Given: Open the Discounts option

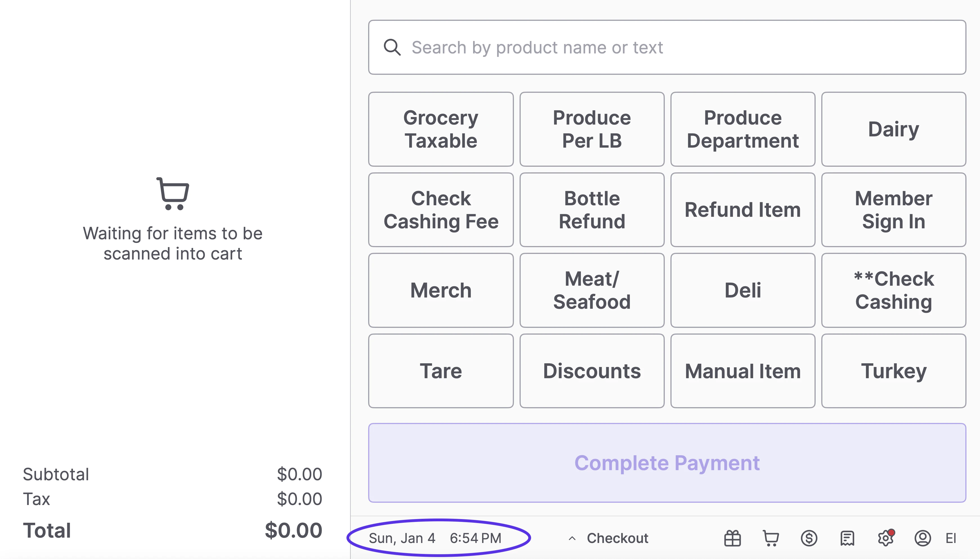Looking at the screenshot, I should tap(592, 371).
